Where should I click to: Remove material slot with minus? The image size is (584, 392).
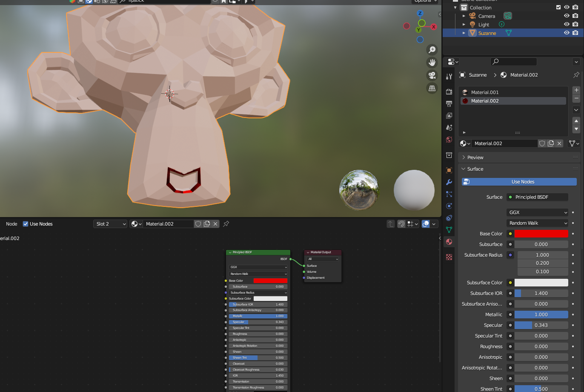coord(576,98)
